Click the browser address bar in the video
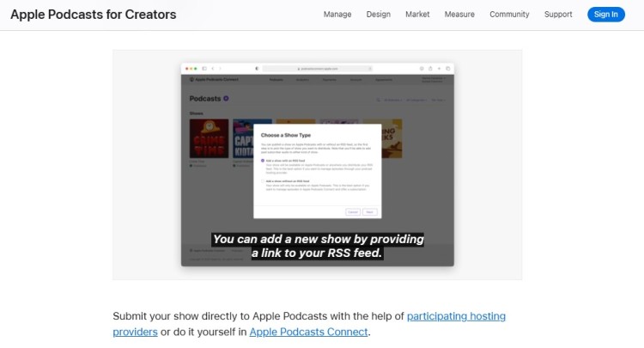 [317, 69]
